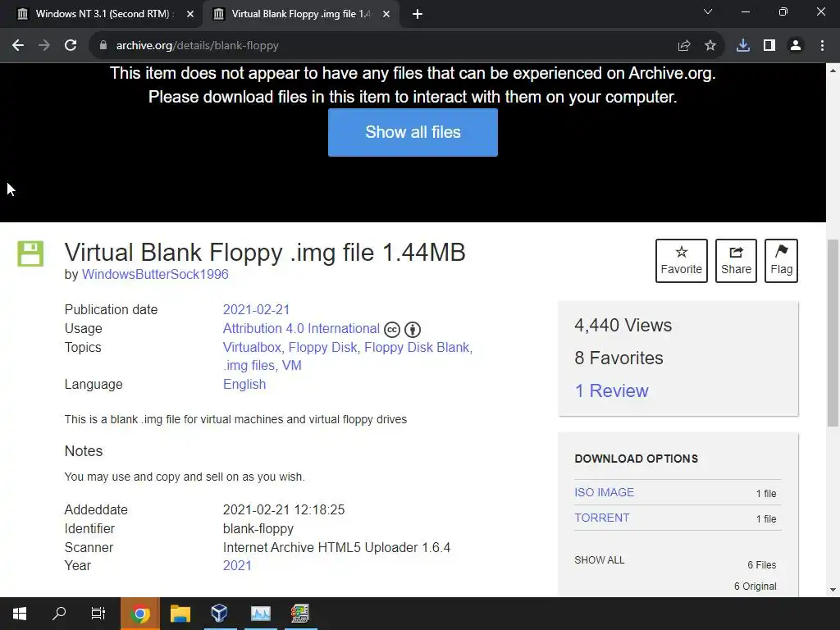Open Attribution 4.0 International license
This screenshot has width=840, height=630.
pyautogui.click(x=301, y=328)
